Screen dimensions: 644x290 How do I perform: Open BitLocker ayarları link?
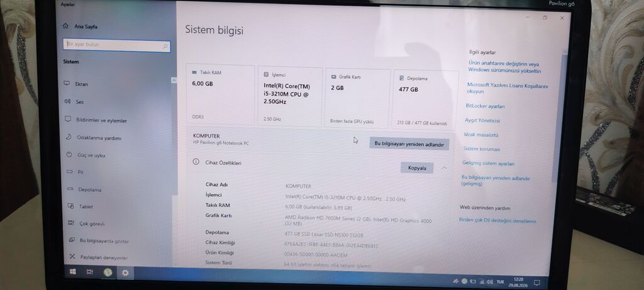pos(485,106)
